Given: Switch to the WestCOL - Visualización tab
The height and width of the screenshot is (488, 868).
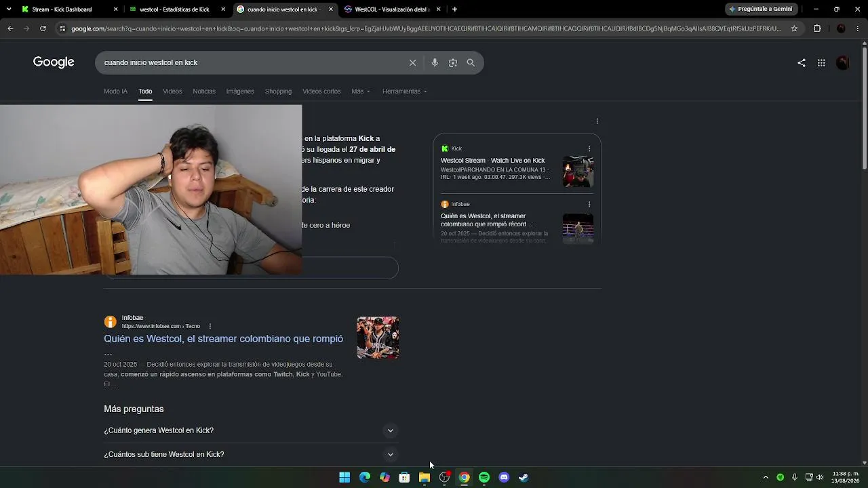Looking at the screenshot, I should (392, 9).
